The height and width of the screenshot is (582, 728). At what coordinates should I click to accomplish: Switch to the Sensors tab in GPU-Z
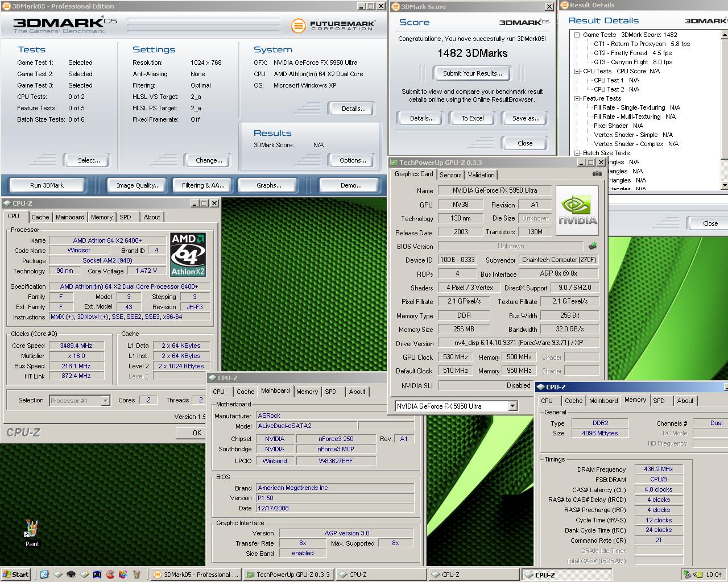click(450, 175)
